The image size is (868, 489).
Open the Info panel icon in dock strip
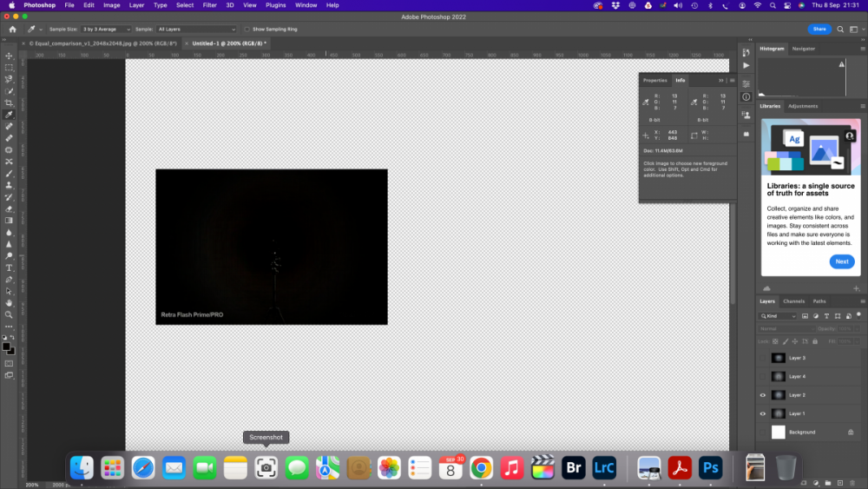[746, 97]
